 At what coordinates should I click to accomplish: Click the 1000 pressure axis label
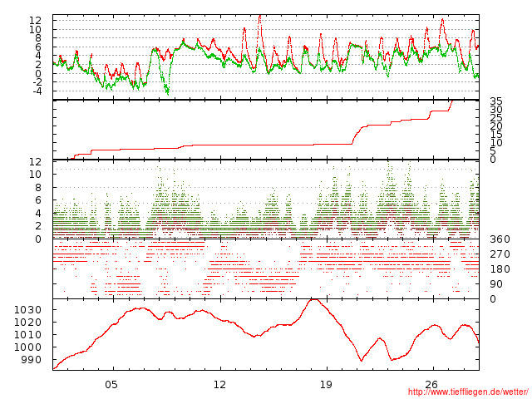(27, 347)
